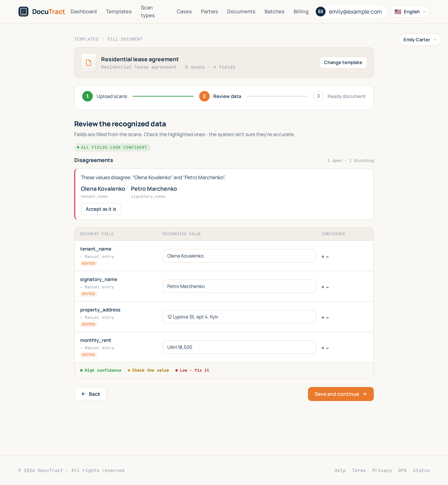The image size is (448, 485).
Task: Click Save and continue
Action: (341, 394)
